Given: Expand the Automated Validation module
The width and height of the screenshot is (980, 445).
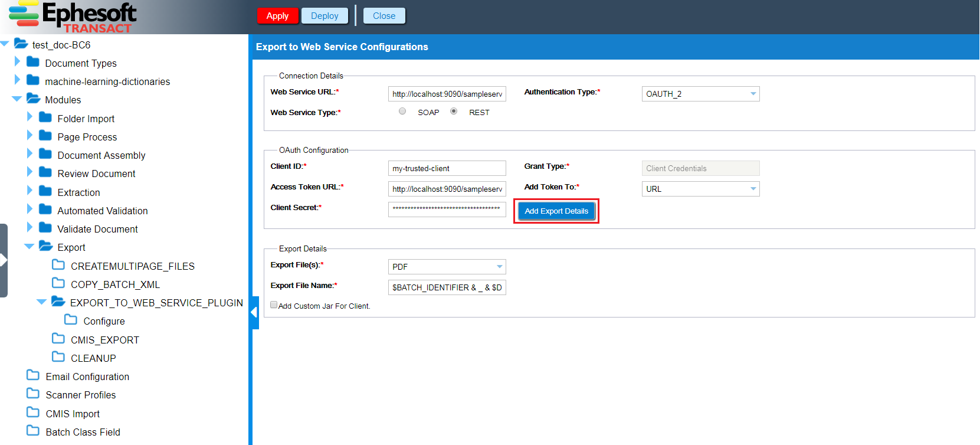Looking at the screenshot, I should (30, 209).
